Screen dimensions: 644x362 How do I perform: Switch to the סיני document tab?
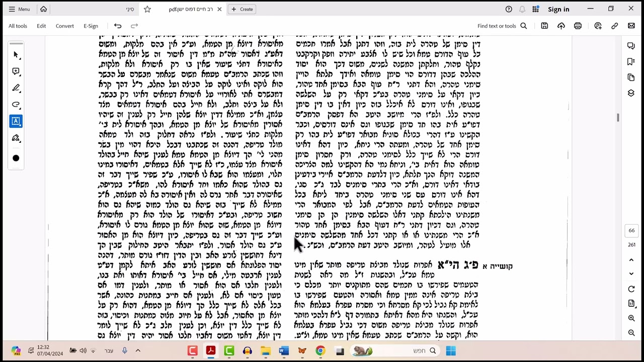coord(130,9)
